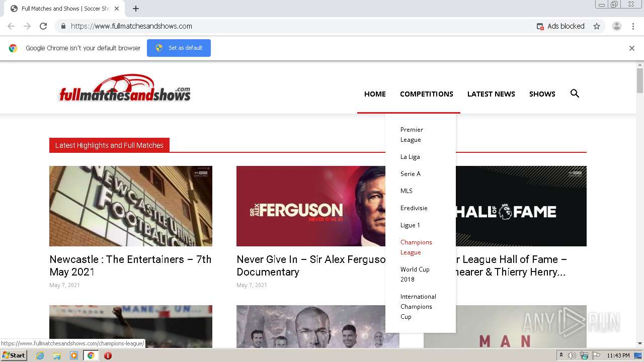Select MLS from dropdown
Image resolution: width=644 pixels, height=362 pixels.
tap(407, 191)
